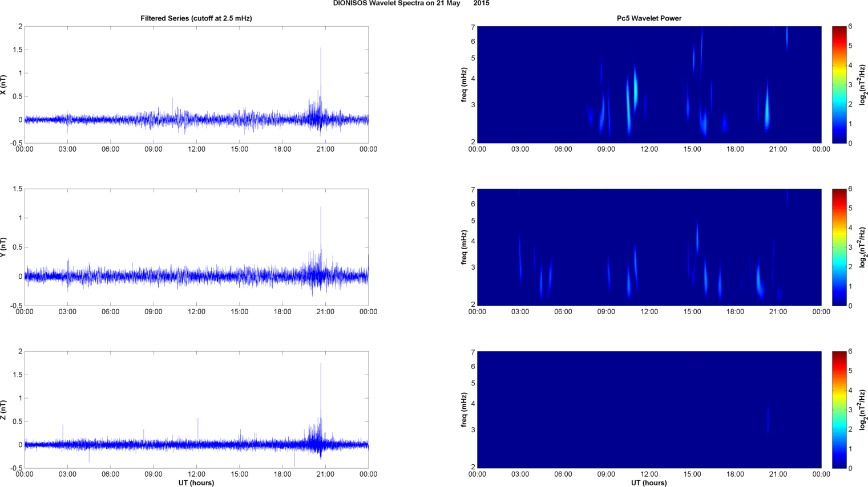Click the "6" value atop the X panel color bar

coord(850,26)
